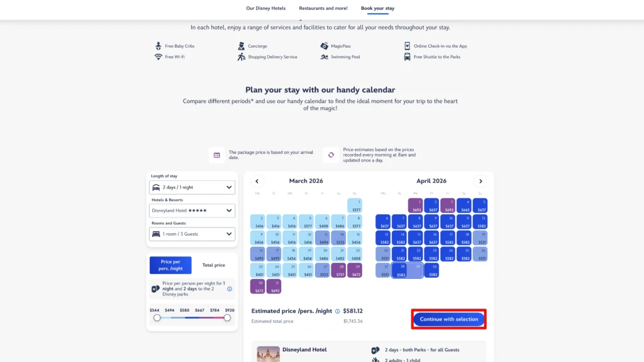Go to previous month in calendar
The width and height of the screenshot is (644, 362).
tap(257, 181)
